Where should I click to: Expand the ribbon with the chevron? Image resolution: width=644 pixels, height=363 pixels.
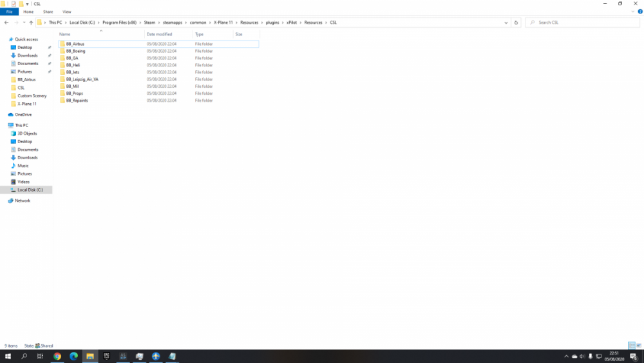[632, 12]
